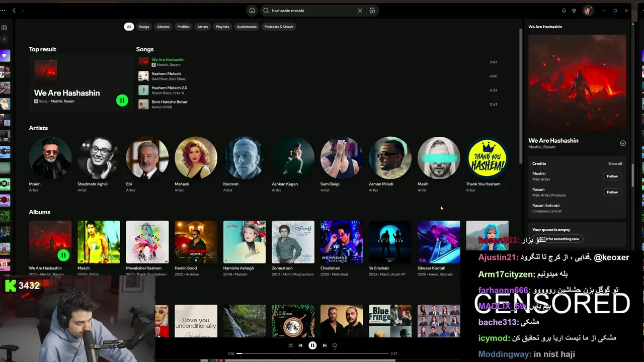Viewport: 644px width, 362px height.
Task: Follow Rasam in Credits
Action: (612, 192)
